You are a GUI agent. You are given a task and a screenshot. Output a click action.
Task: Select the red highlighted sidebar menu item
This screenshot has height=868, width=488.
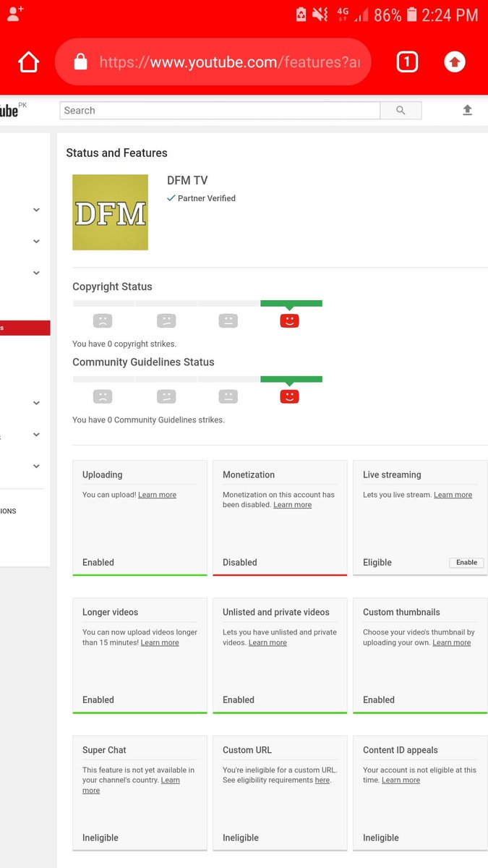25,328
